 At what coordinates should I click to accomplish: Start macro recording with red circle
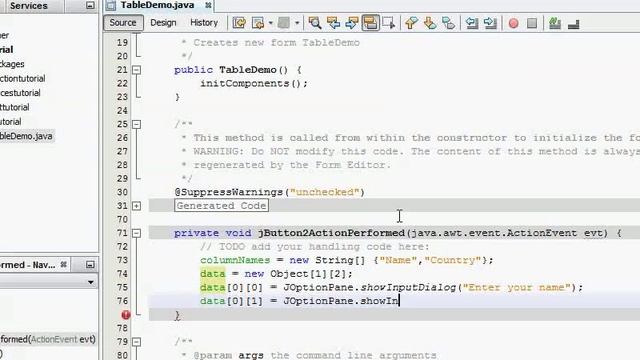(x=513, y=23)
